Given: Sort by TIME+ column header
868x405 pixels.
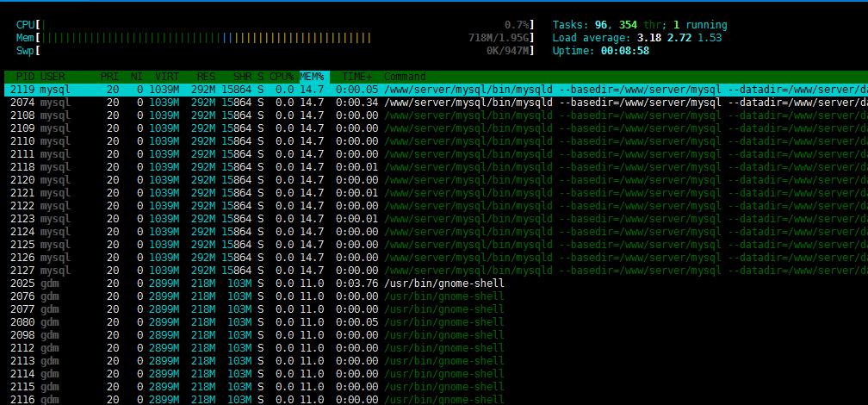Looking at the screenshot, I should tap(357, 77).
